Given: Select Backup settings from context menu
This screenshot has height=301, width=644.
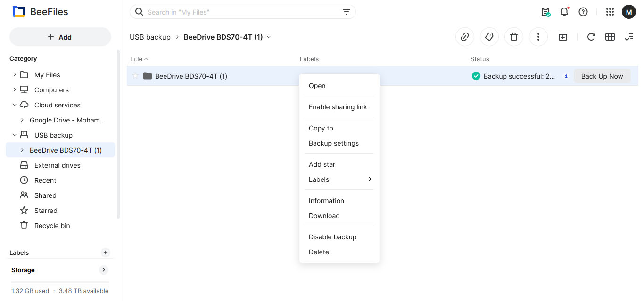Looking at the screenshot, I should 334,143.
